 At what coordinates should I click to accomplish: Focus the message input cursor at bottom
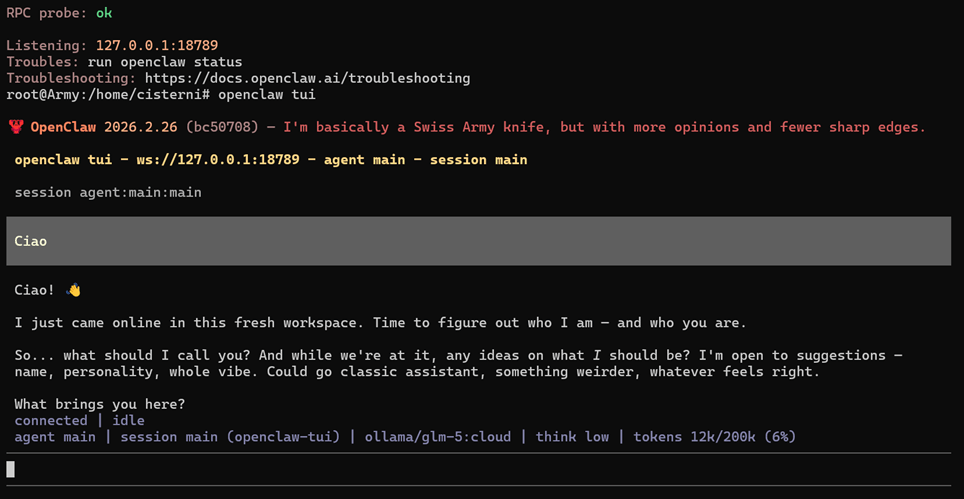click(11, 468)
